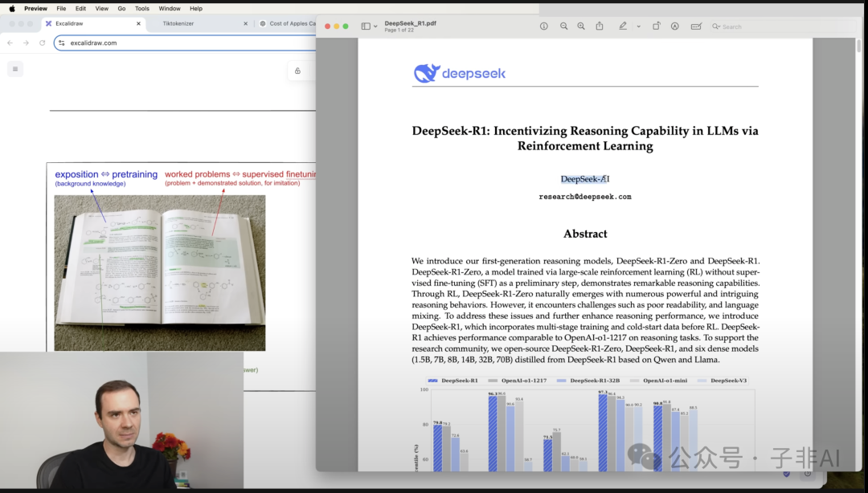Image resolution: width=868 pixels, height=493 pixels.
Task: Click the OpenAI-o1-1217 chart legend entry
Action: click(x=518, y=381)
